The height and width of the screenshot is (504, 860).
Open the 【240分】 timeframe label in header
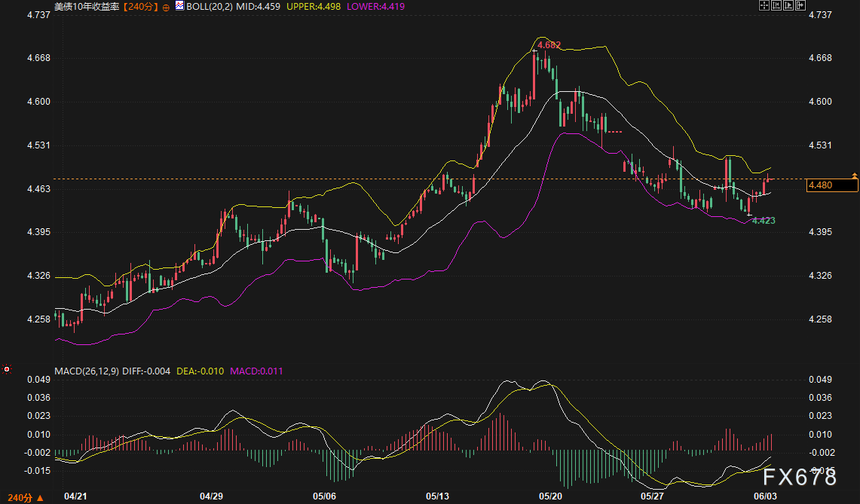(x=139, y=7)
